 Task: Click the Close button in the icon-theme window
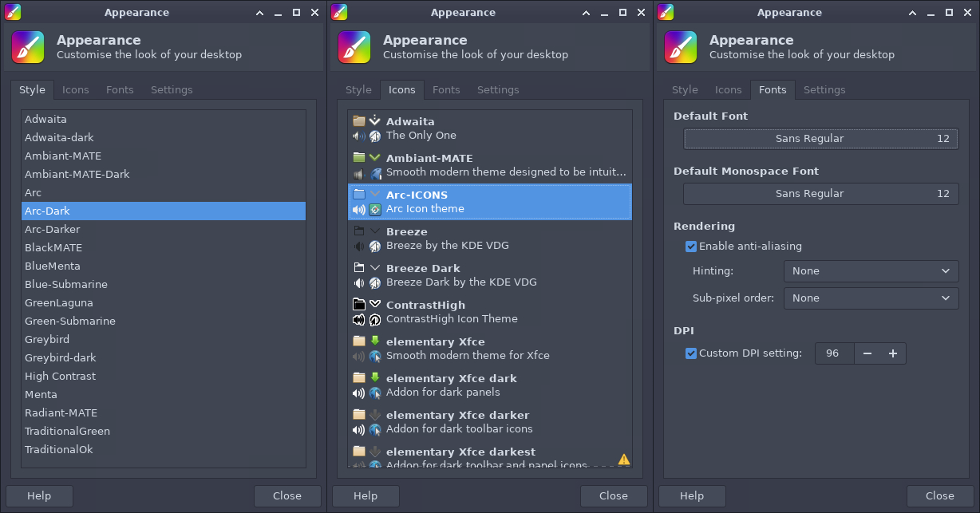(x=614, y=496)
